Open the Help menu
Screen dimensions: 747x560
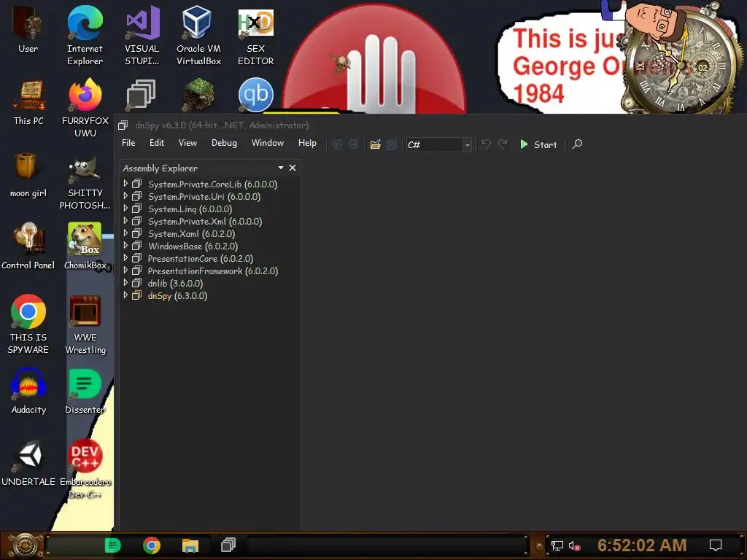tap(307, 143)
